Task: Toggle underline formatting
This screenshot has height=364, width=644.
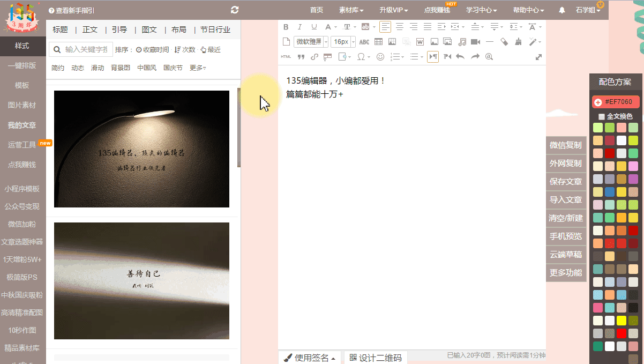Action: click(314, 27)
